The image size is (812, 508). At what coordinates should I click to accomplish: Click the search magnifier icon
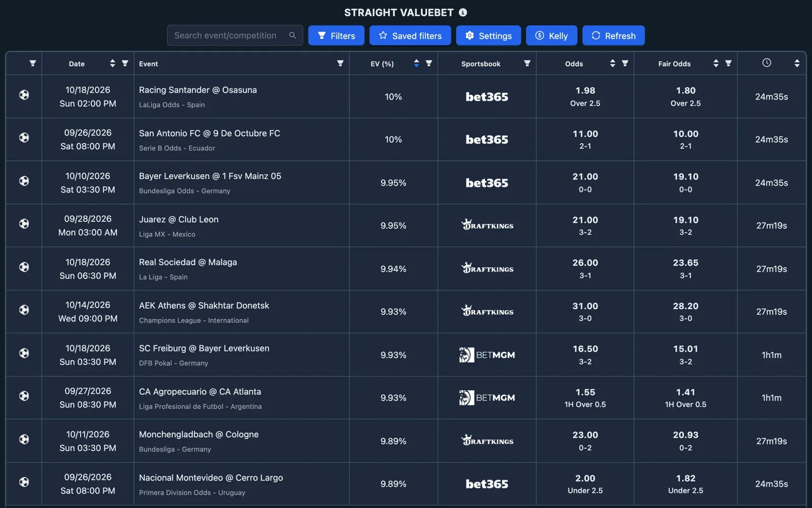click(292, 36)
